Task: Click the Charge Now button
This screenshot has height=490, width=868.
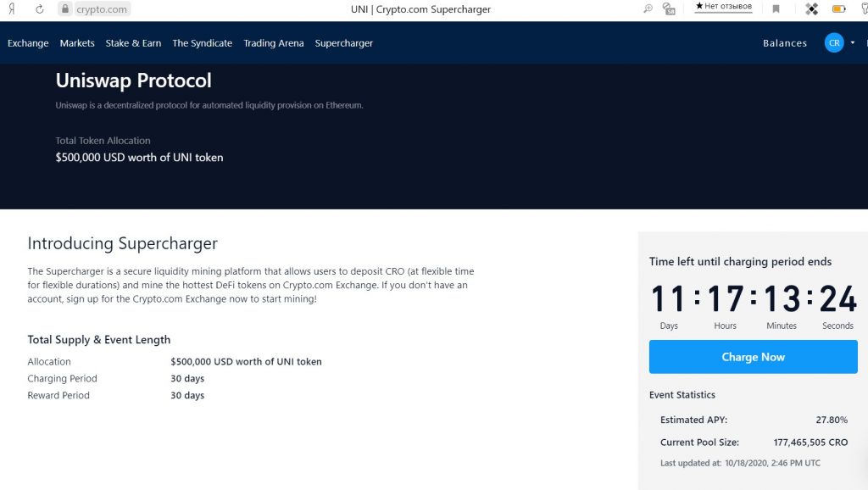Action: point(754,357)
